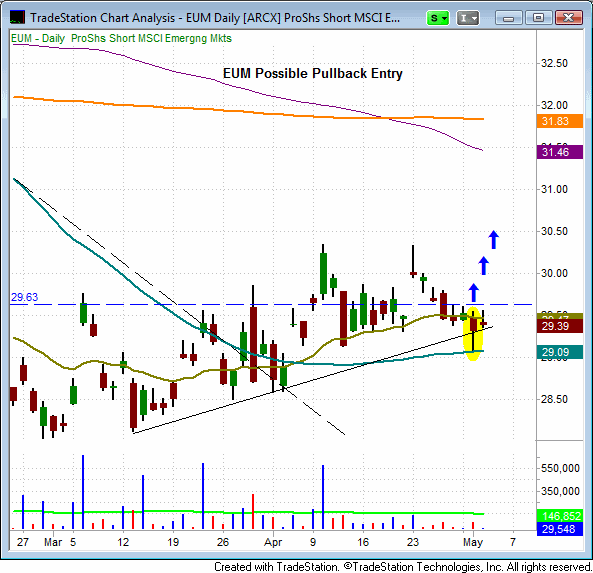Image resolution: width=593 pixels, height=573 pixels.
Task: Click the tallest blue volume bar near Mar 5
Action: (83, 492)
